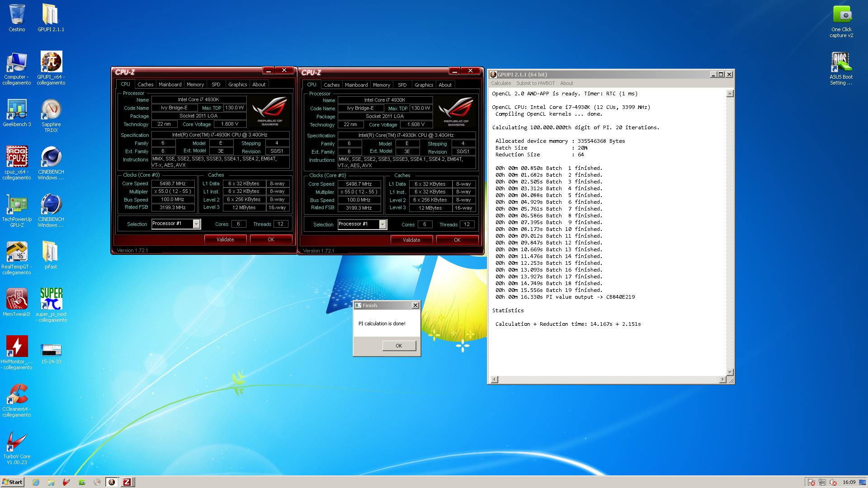Open the TechPowerUp GPU-Z desktop icon
868x488 pixels.
coord(17,210)
